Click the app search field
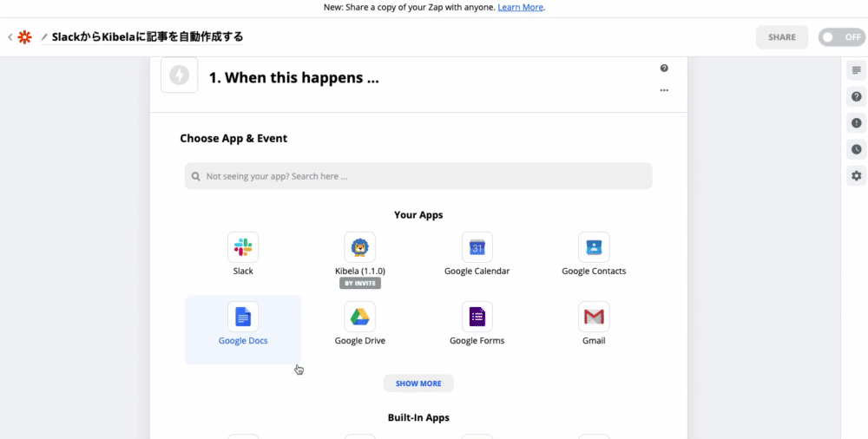868x439 pixels. point(418,176)
